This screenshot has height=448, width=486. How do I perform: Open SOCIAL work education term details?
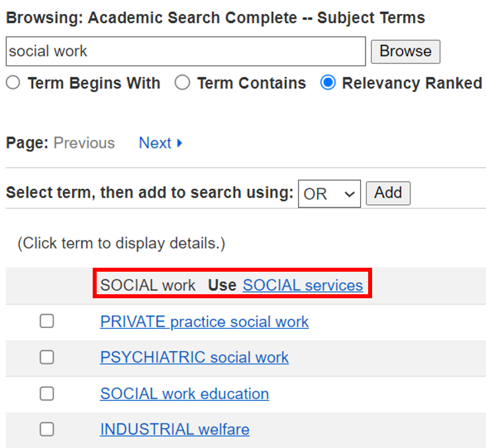tap(184, 394)
